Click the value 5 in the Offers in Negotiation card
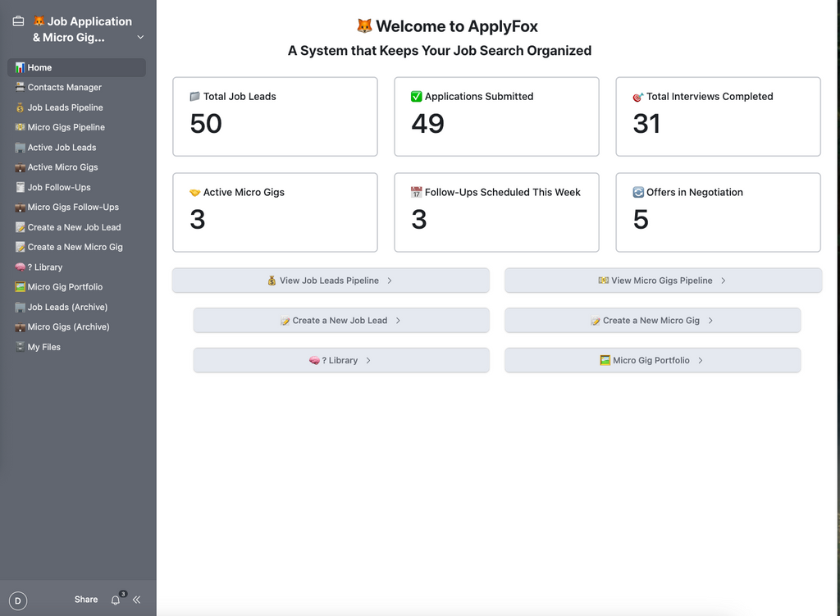This screenshot has width=840, height=616. (x=641, y=220)
